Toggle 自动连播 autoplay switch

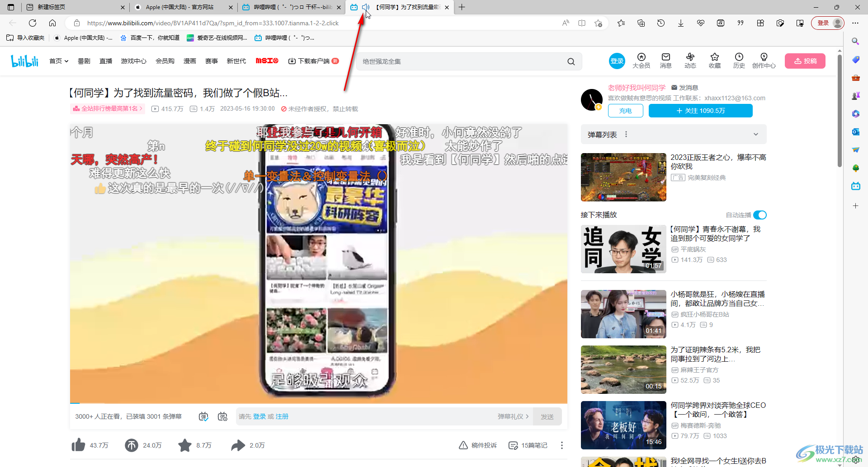click(760, 215)
